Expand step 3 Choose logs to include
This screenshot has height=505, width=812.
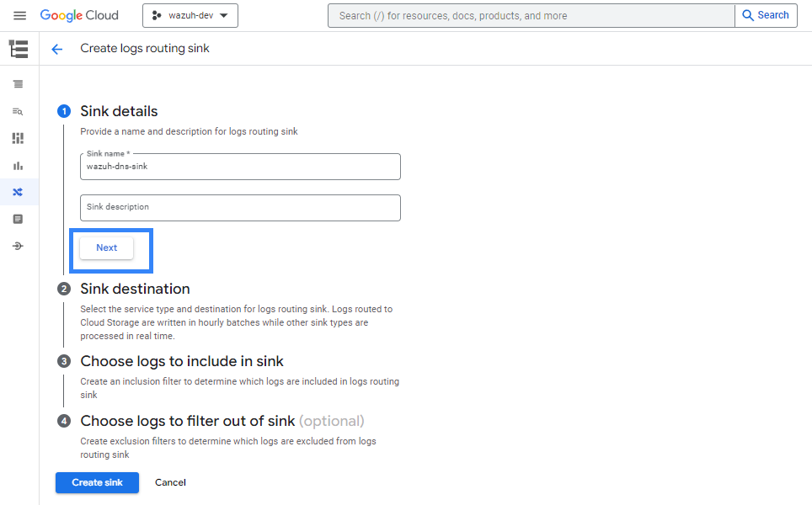tap(181, 361)
